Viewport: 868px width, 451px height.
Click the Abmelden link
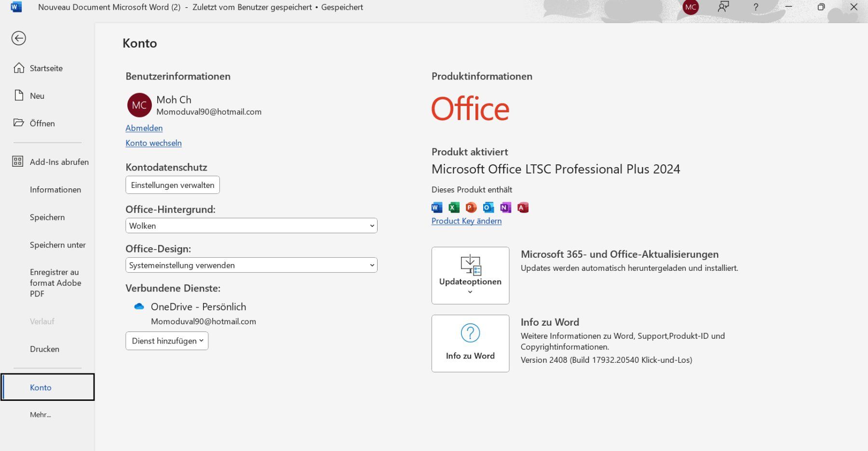click(144, 128)
